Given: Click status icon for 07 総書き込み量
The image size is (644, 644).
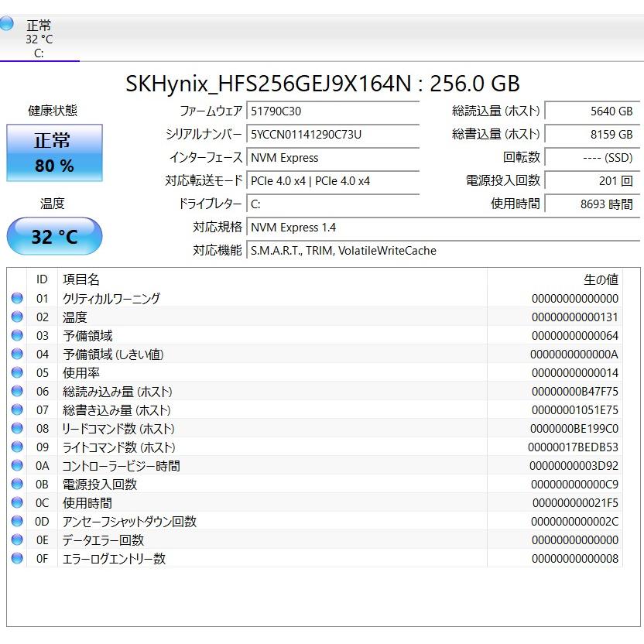Looking at the screenshot, I should coord(17,410).
